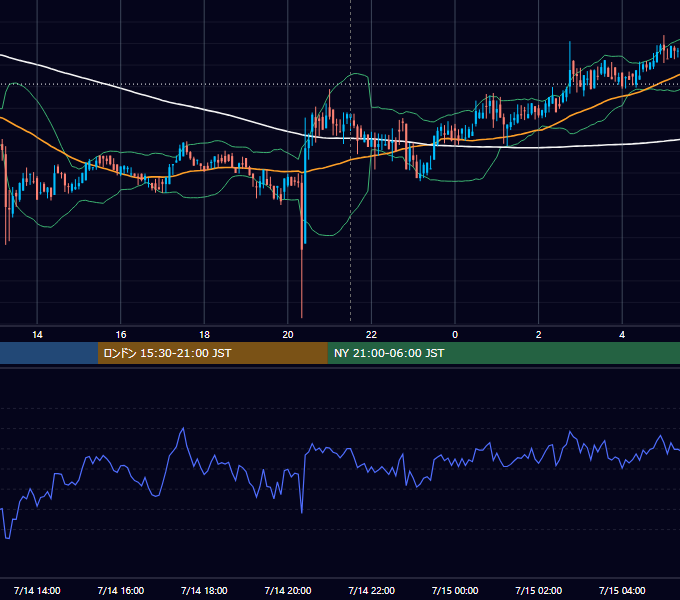Image resolution: width=680 pixels, height=600 pixels.
Task: Click the upper axis hour label 2
Action: tap(539, 335)
